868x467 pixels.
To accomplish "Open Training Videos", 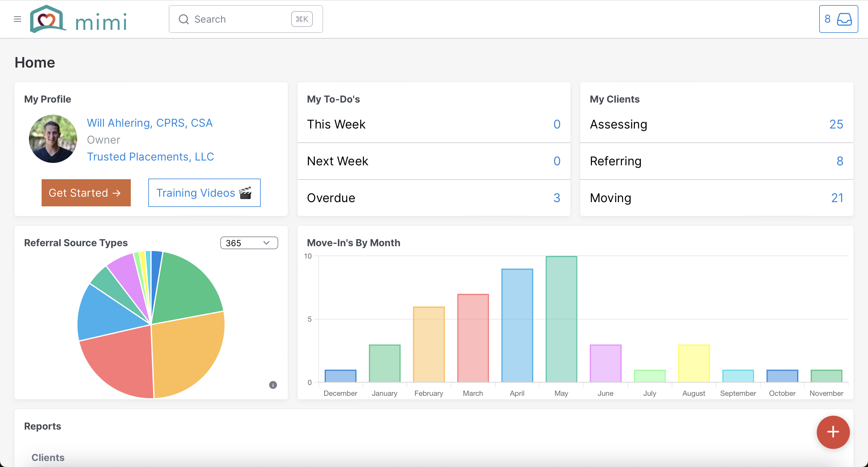I will point(204,193).
